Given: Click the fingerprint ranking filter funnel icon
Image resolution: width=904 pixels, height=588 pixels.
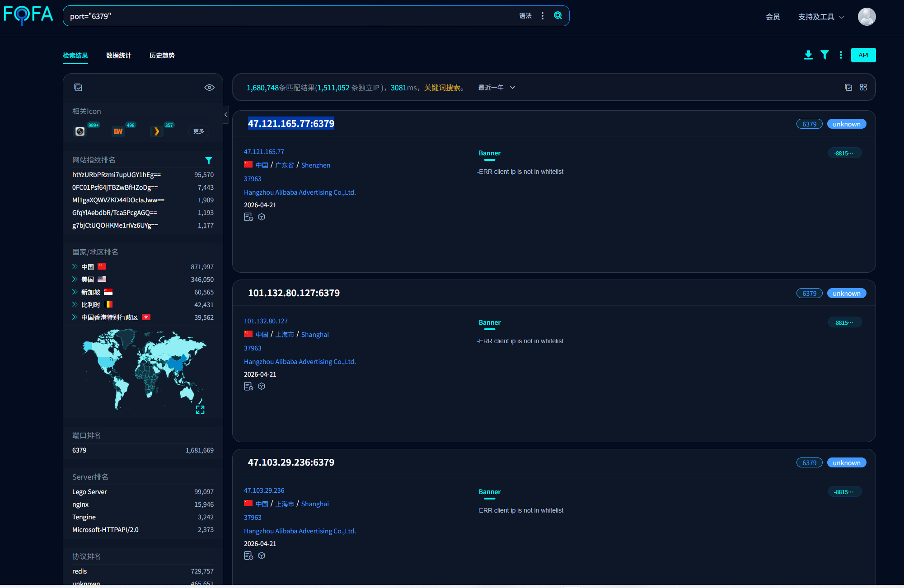Looking at the screenshot, I should 209,160.
